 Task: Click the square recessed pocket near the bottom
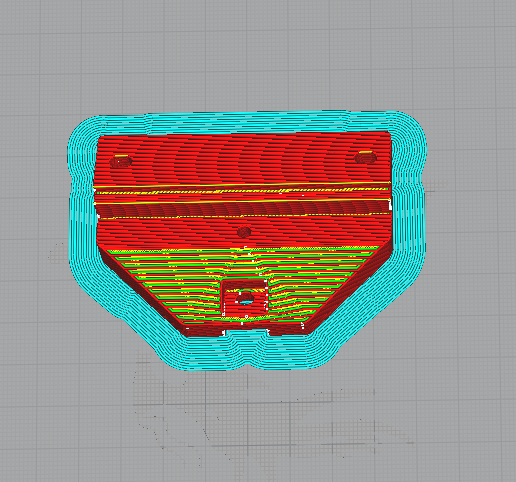click(x=245, y=298)
